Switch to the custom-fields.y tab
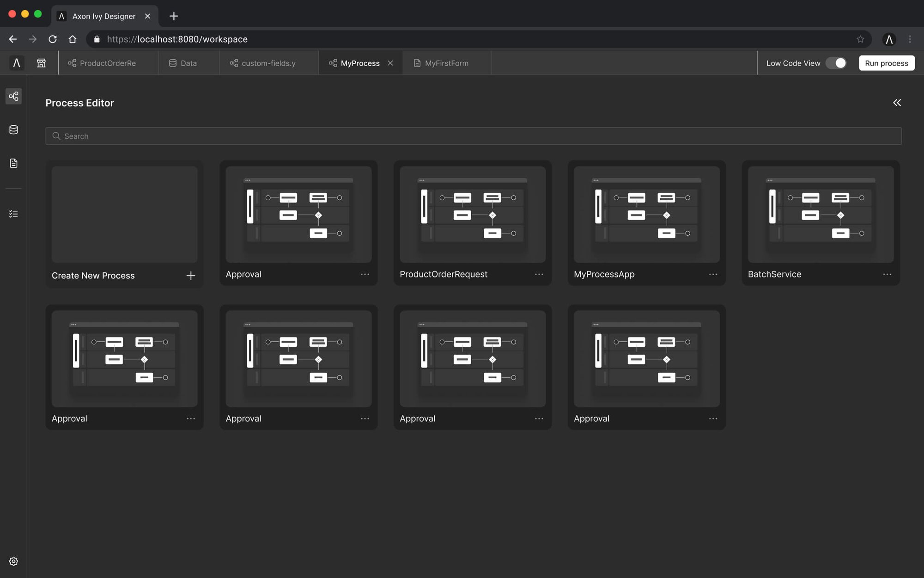 (269, 63)
